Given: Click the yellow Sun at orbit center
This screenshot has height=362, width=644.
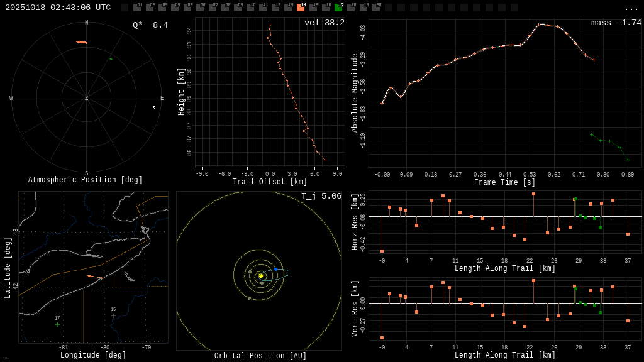Looking at the screenshot, I should coord(260,275).
